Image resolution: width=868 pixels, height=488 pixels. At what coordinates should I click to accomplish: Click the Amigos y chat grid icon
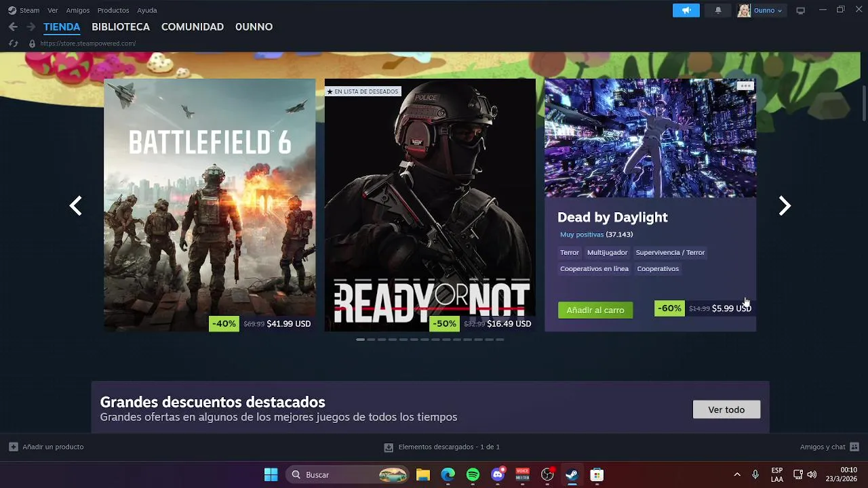tap(854, 447)
